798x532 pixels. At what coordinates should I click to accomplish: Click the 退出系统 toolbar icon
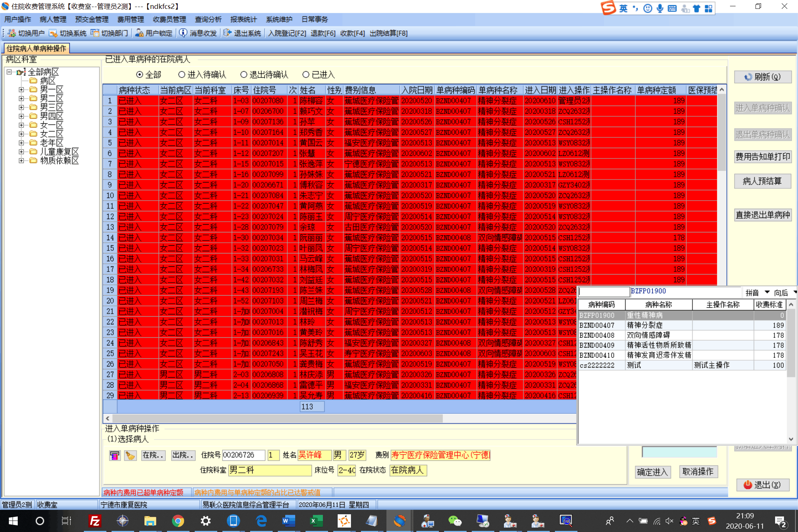coord(227,33)
